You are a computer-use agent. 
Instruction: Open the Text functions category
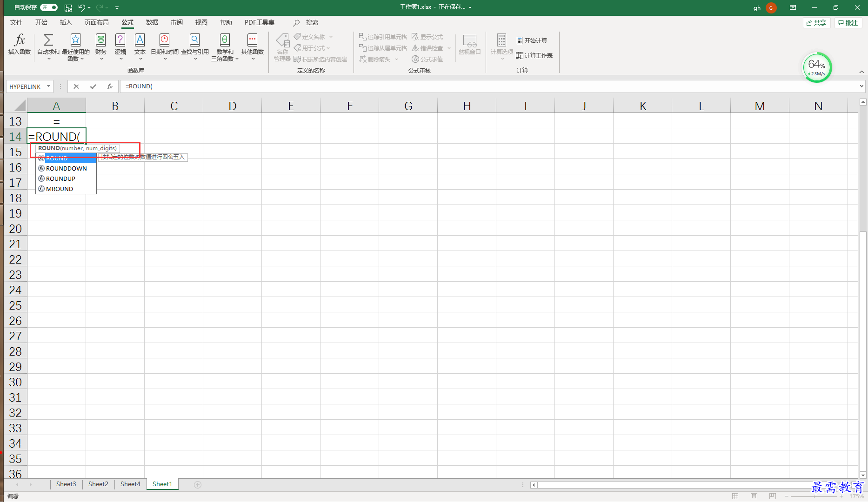(140, 46)
